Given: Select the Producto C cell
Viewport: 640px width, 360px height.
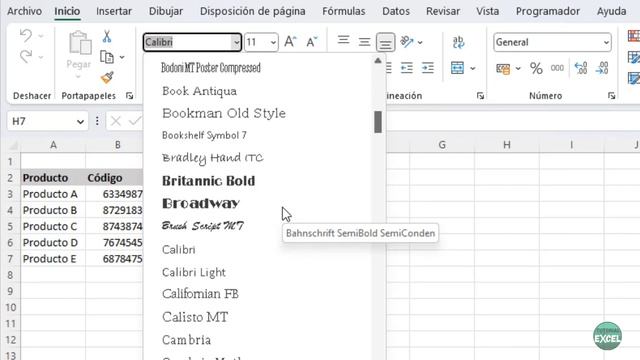Looking at the screenshot, I should [53, 226].
